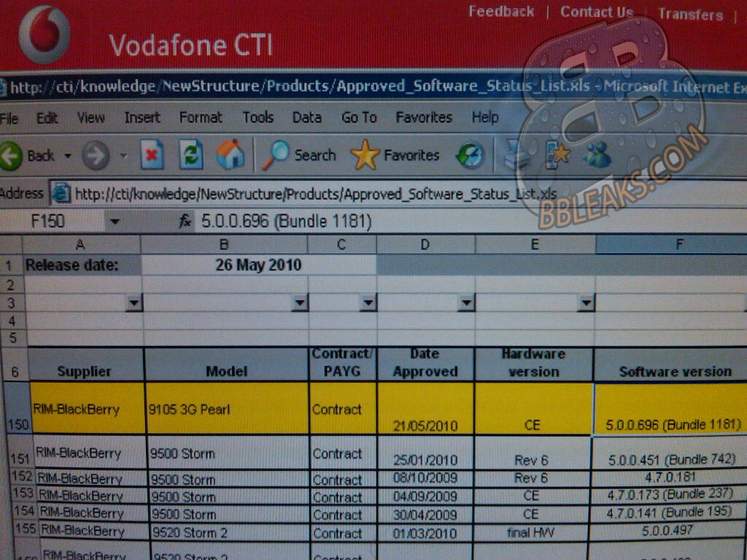The width and height of the screenshot is (747, 560).
Task: Click the 'Release date:' cell
Action: 82,265
